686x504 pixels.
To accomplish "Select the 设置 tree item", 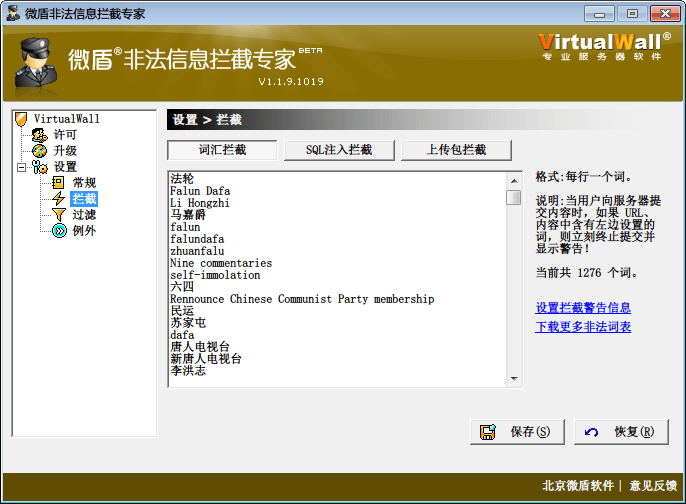I will [x=65, y=167].
